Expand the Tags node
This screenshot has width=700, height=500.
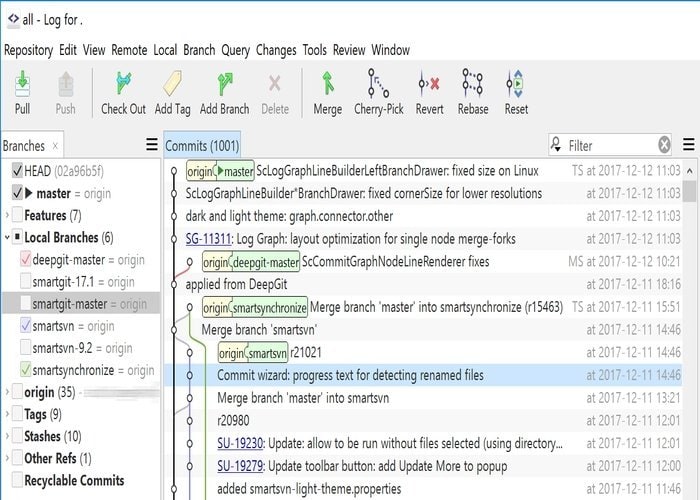(7, 414)
